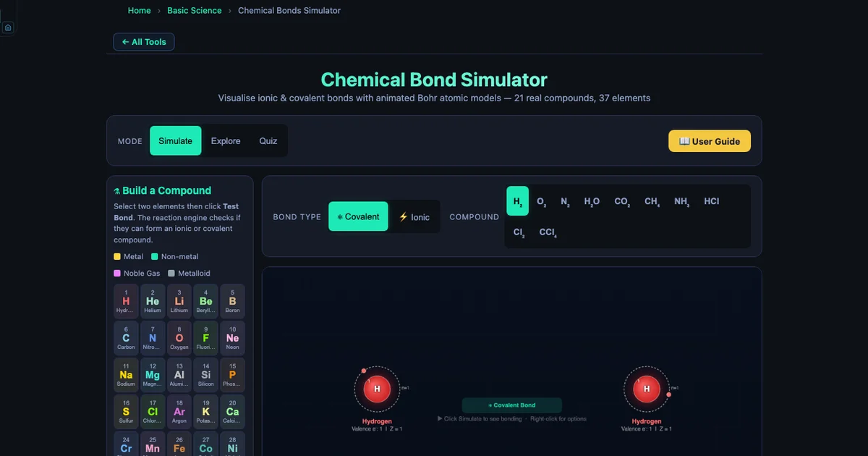868x456 pixels.
Task: Choose the Cl₂ compound
Action: coord(519,232)
